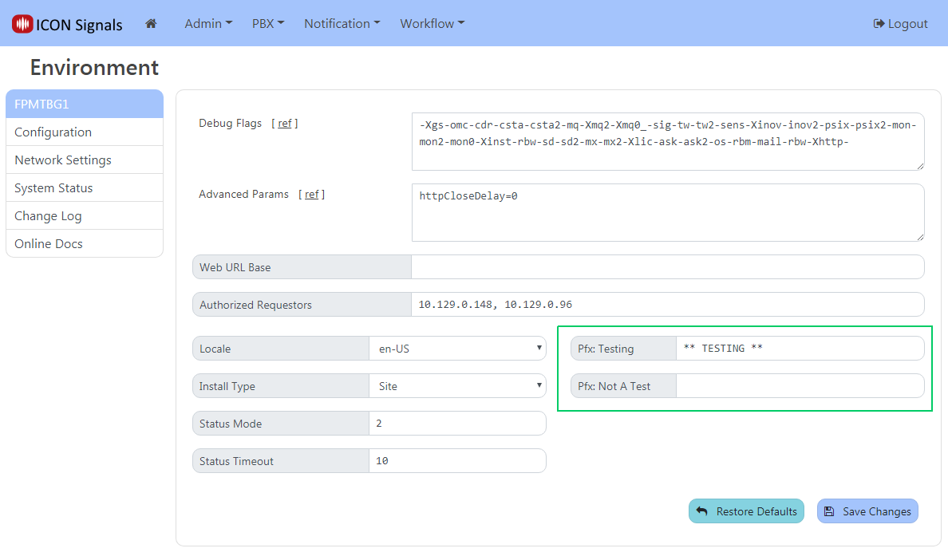Click the Save Changes button
948x560 pixels.
click(867, 511)
